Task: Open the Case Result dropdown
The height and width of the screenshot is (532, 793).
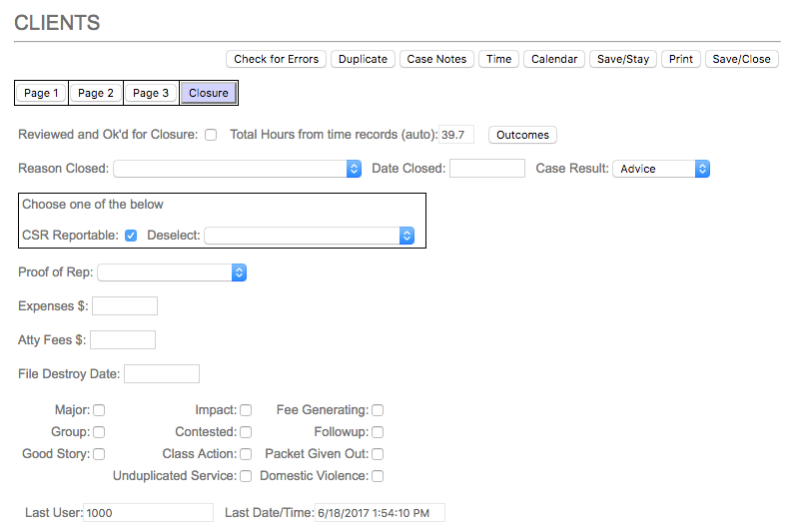Action: (661, 169)
